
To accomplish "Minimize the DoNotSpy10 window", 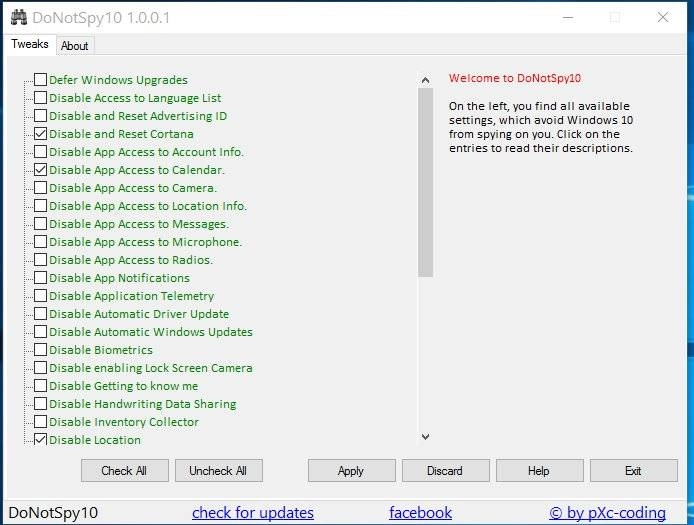I will point(568,17).
